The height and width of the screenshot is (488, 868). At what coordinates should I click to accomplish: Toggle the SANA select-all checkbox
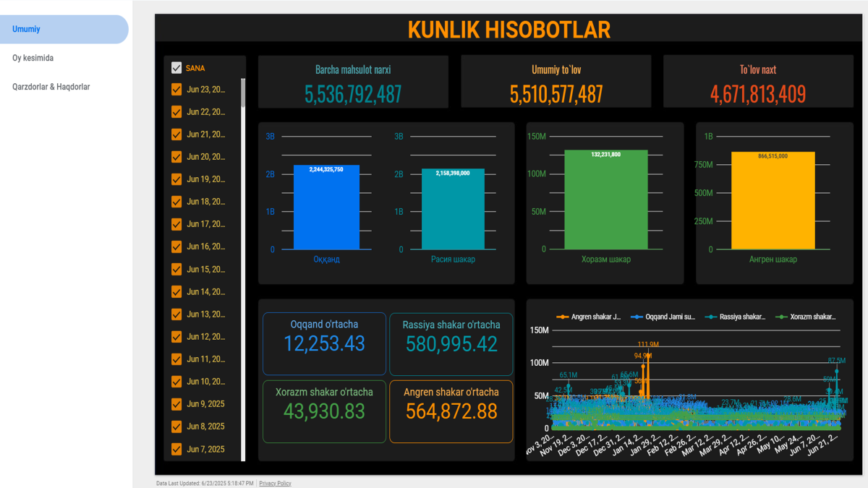point(176,68)
